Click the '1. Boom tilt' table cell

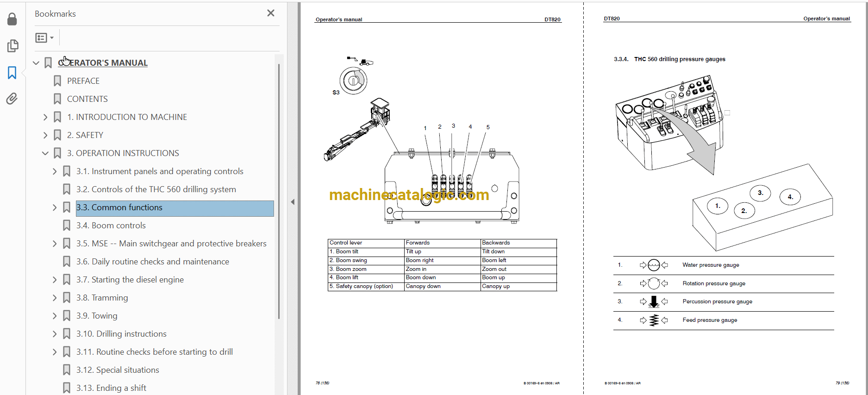(366, 251)
